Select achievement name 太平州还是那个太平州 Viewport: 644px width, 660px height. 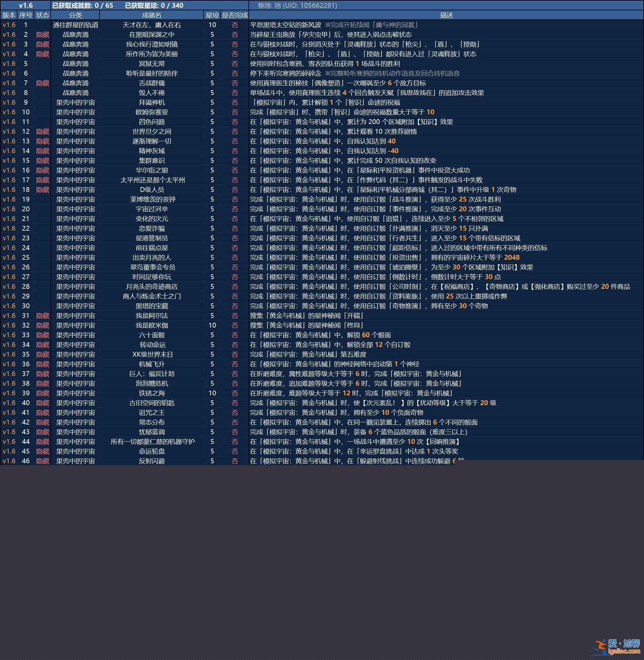click(153, 180)
